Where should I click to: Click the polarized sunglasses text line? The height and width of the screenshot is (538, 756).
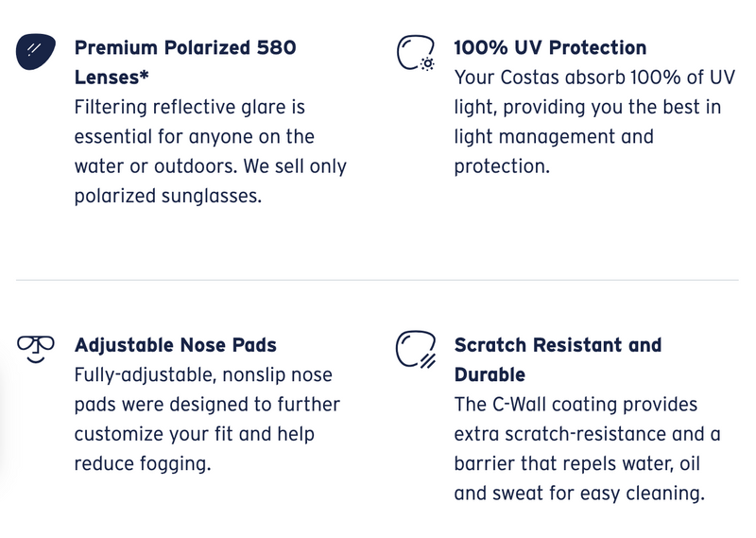168,196
